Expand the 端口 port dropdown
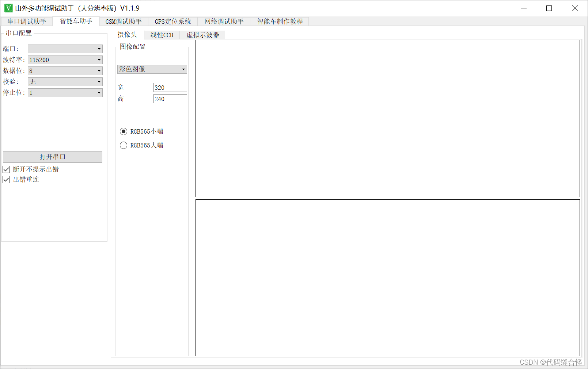588x369 pixels. [x=65, y=49]
